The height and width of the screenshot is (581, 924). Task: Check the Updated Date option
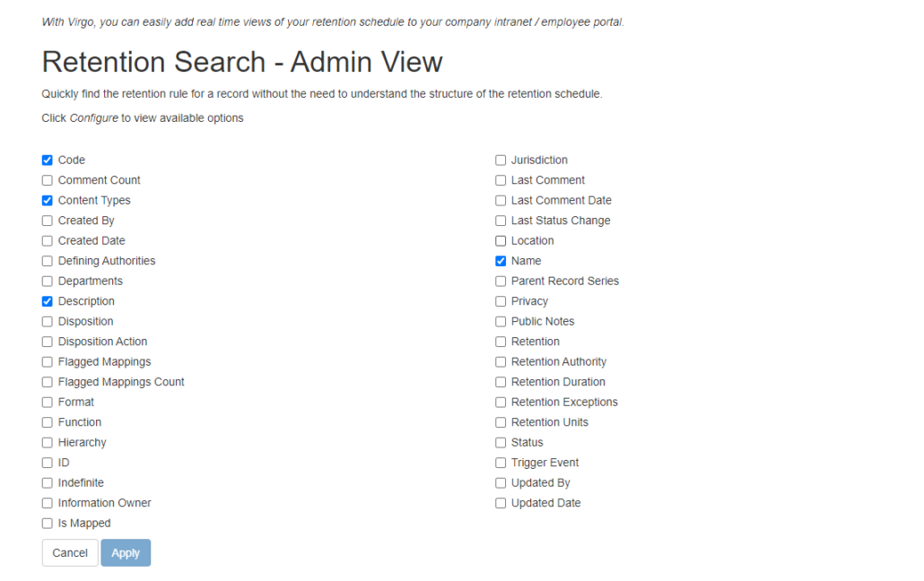click(501, 502)
